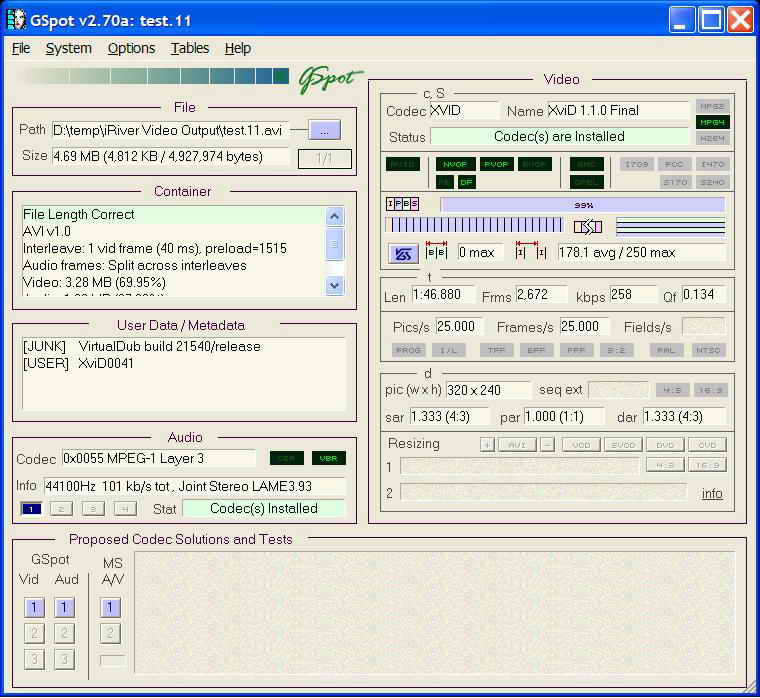Toggle GSpot Vid test 1
This screenshot has width=760, height=698.
coord(33,607)
